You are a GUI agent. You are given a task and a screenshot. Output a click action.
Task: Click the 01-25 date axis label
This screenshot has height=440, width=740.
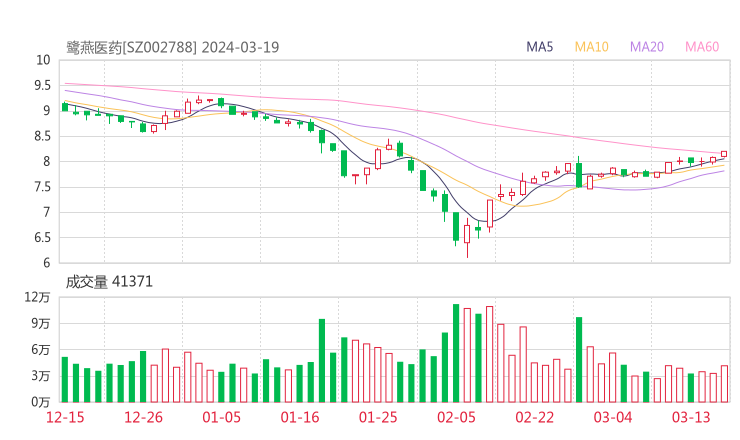[x=378, y=417]
